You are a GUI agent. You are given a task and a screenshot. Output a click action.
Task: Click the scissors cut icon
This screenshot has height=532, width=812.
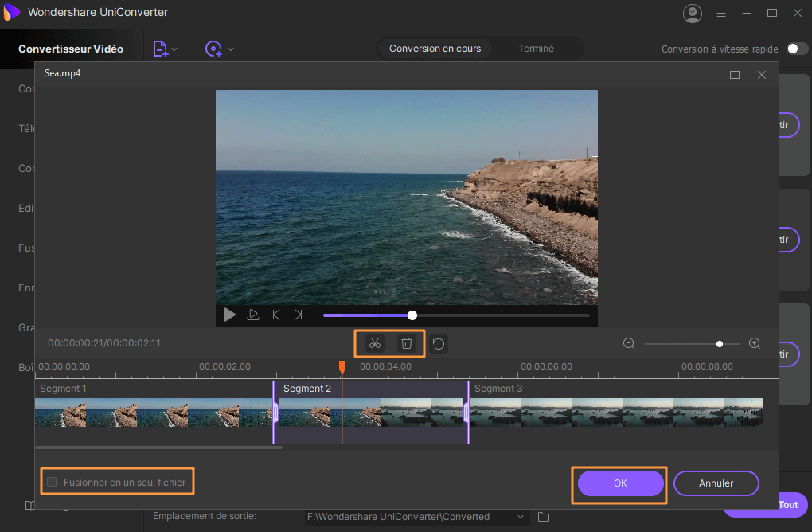click(x=374, y=344)
